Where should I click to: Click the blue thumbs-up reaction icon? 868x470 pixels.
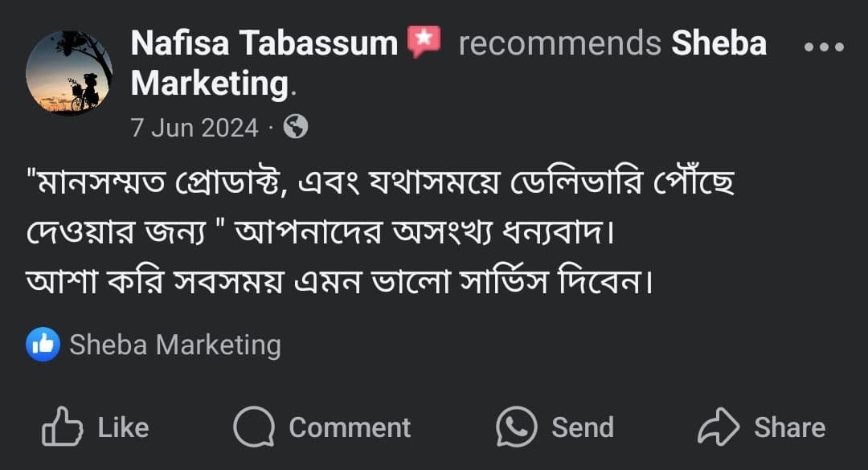(43, 345)
